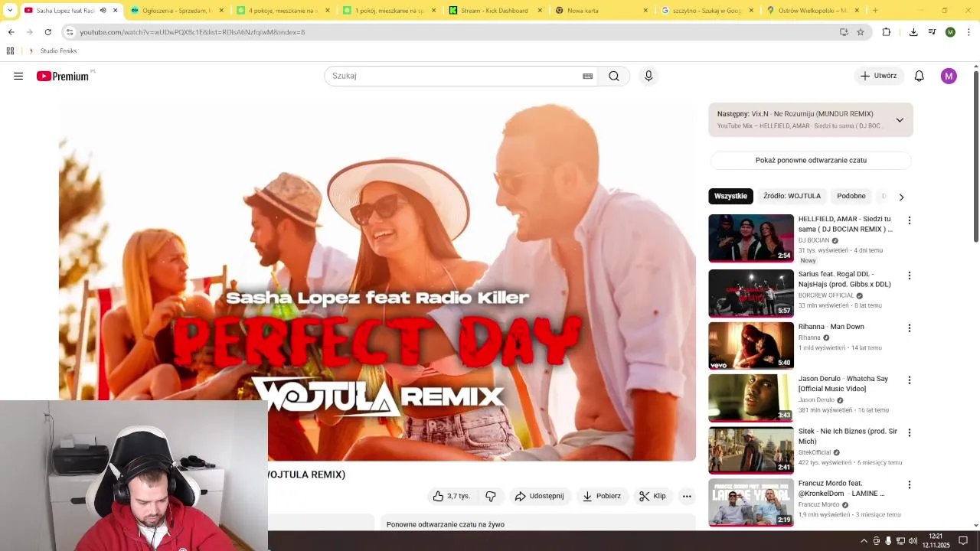This screenshot has width=980, height=551.
Task: Open options for Sarius NajsHajs video
Action: (x=910, y=275)
